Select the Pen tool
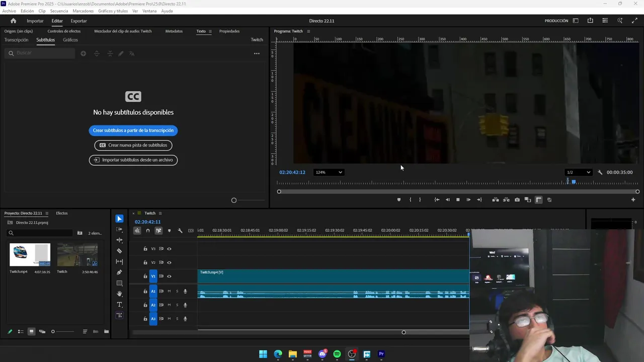This screenshot has height=362, width=644. (119, 273)
